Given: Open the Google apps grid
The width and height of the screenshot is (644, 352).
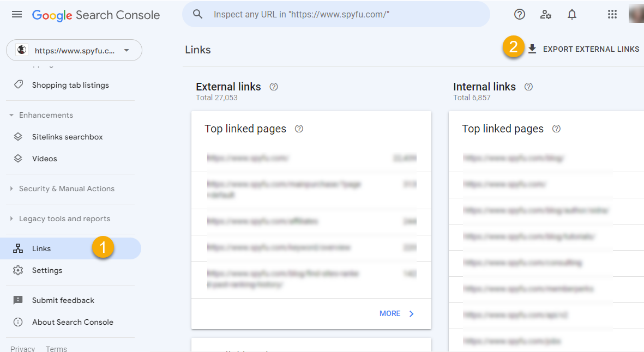Looking at the screenshot, I should point(612,15).
